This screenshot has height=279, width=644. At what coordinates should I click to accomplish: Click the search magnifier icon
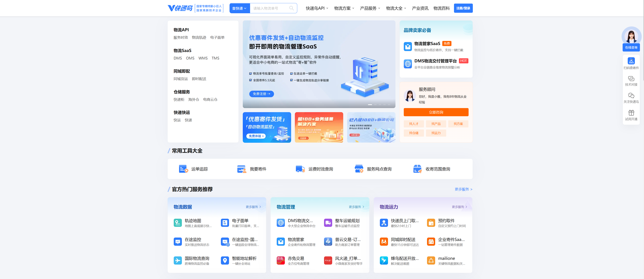click(291, 8)
